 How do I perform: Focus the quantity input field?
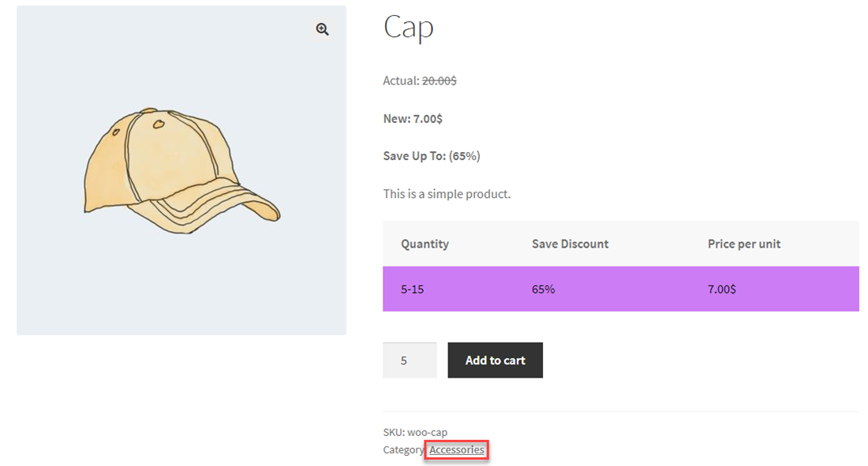(409, 360)
